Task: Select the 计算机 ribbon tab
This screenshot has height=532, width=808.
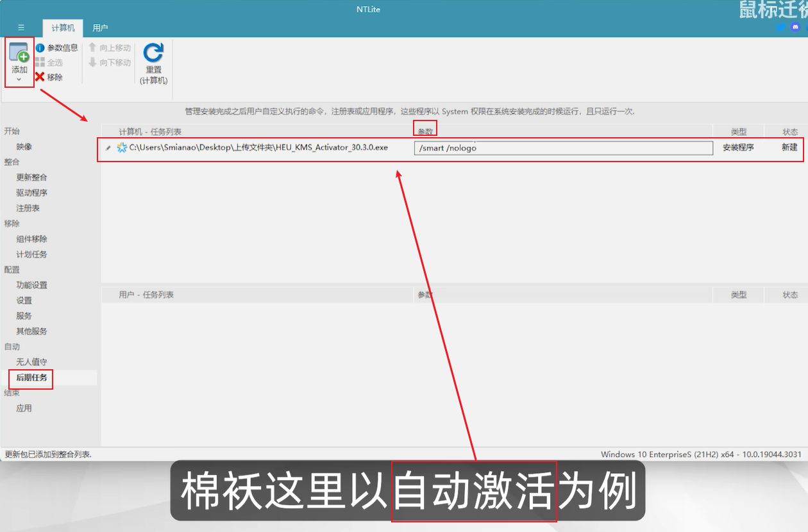Action: pos(63,28)
